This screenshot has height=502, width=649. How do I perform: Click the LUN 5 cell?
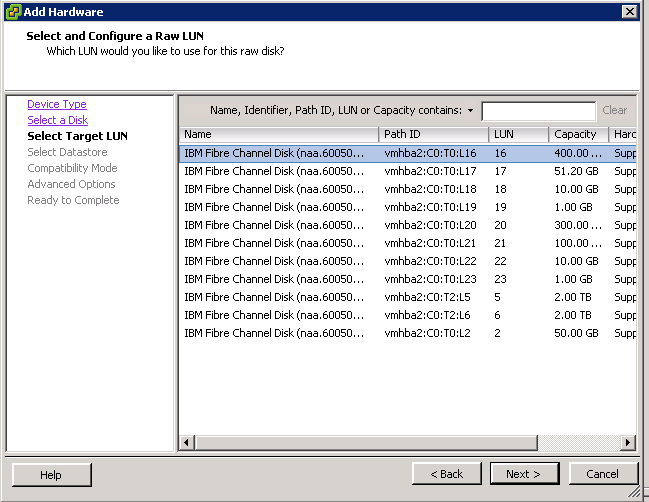tap(498, 297)
